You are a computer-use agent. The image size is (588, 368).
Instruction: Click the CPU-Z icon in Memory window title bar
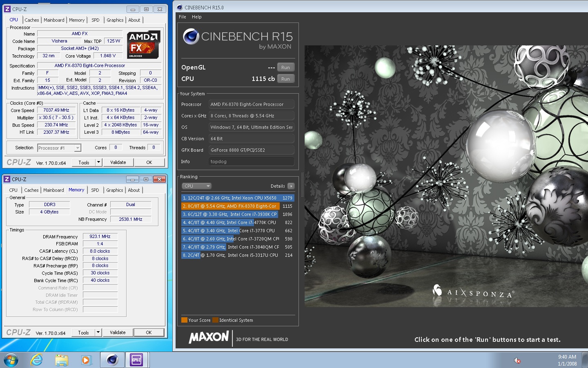(x=7, y=179)
